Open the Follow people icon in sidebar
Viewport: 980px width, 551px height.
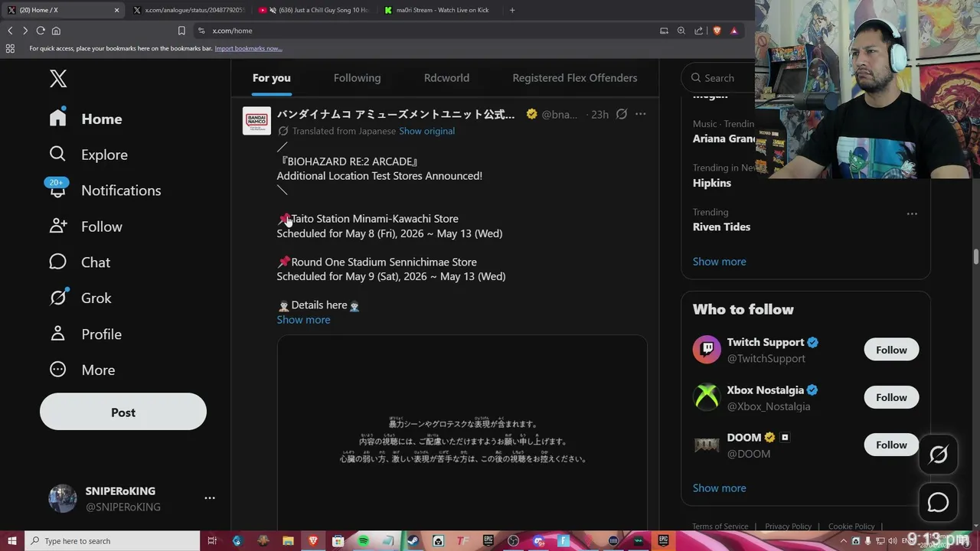point(58,226)
